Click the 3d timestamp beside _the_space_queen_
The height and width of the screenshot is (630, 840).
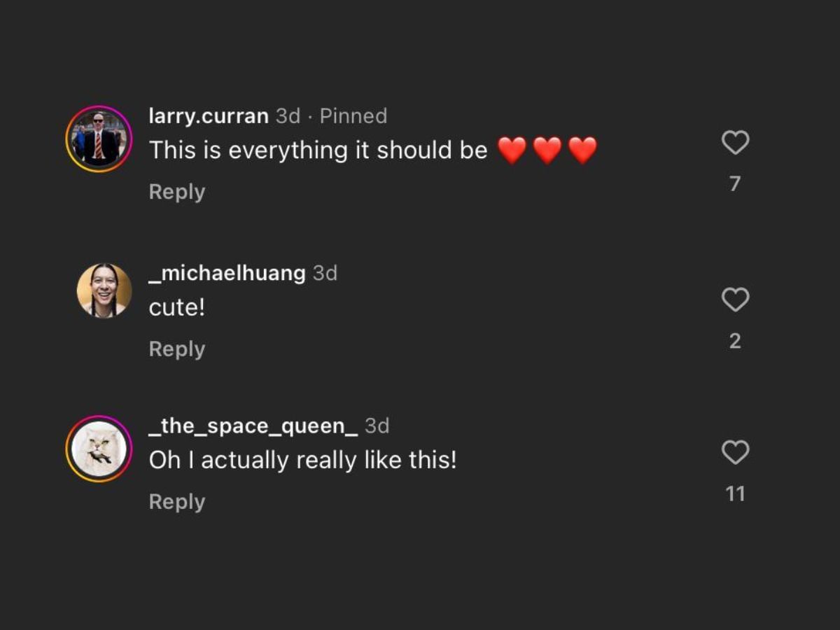click(x=377, y=426)
